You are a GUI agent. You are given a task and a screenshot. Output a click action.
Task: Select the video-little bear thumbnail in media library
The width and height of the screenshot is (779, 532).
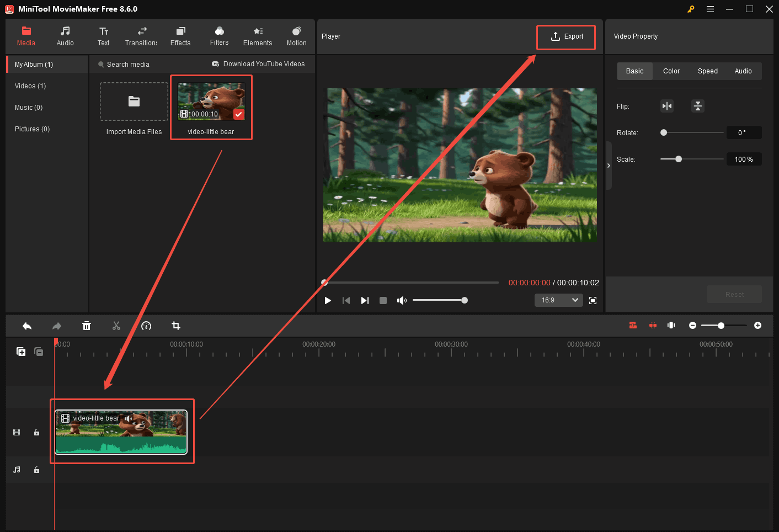pyautogui.click(x=211, y=102)
